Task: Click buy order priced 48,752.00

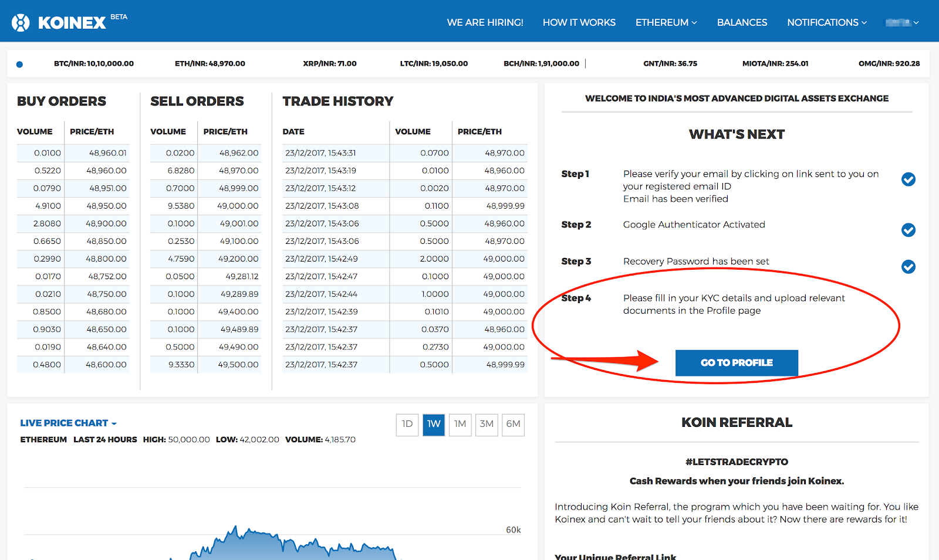Action: click(107, 276)
